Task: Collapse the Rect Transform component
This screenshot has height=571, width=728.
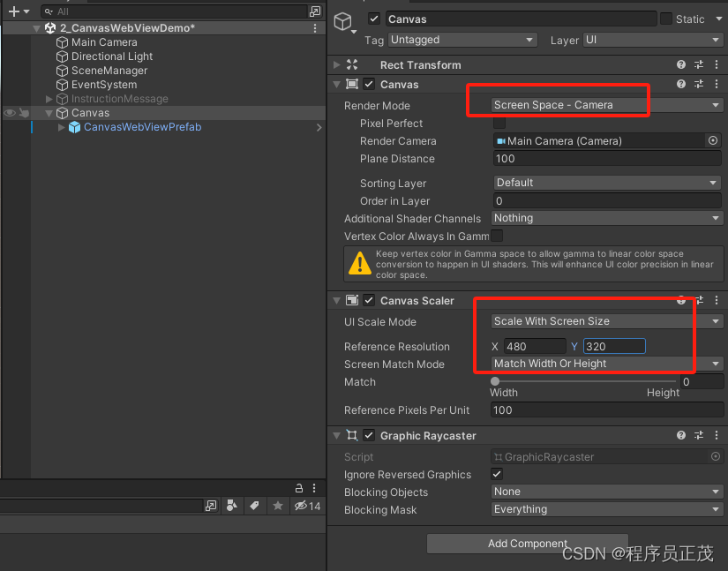Action: [x=335, y=64]
